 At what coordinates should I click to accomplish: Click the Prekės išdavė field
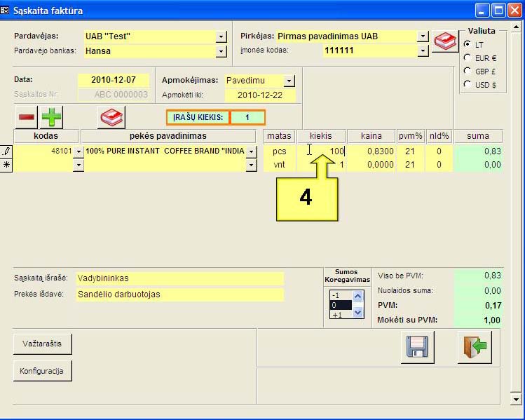tap(180, 294)
